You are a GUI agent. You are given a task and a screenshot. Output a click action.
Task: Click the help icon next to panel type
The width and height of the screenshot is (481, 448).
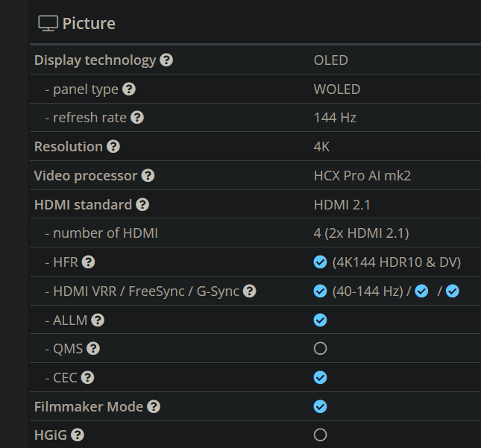129,89
